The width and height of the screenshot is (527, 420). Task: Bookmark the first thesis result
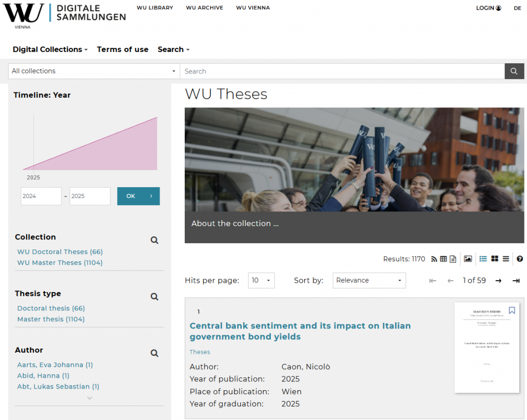pos(512,311)
